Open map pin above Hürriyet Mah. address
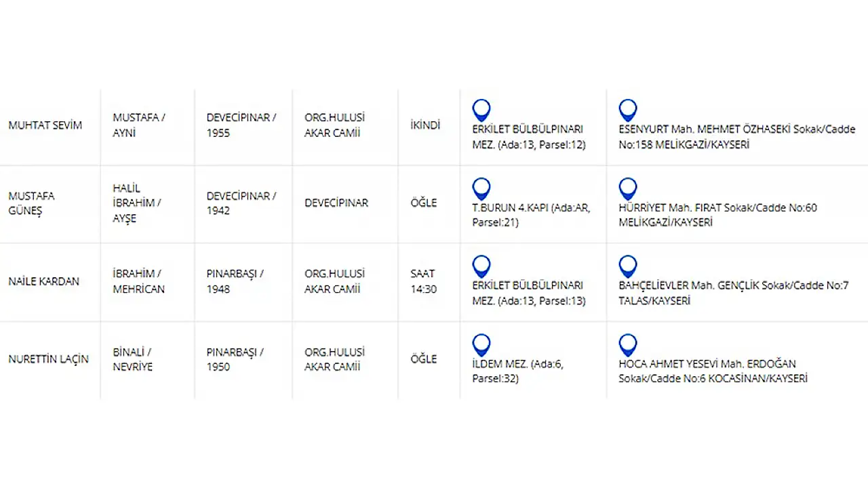Image resolution: width=868 pixels, height=488 pixels. (x=628, y=188)
